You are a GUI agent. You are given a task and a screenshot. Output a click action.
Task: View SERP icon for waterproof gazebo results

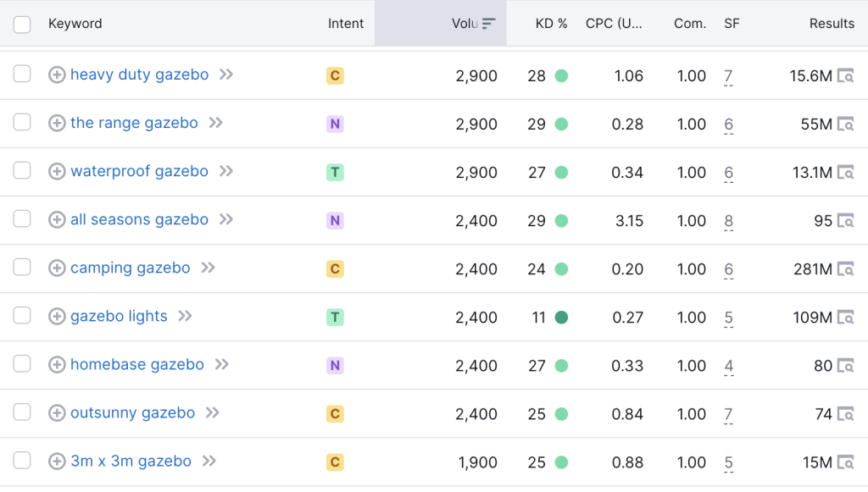pos(845,173)
